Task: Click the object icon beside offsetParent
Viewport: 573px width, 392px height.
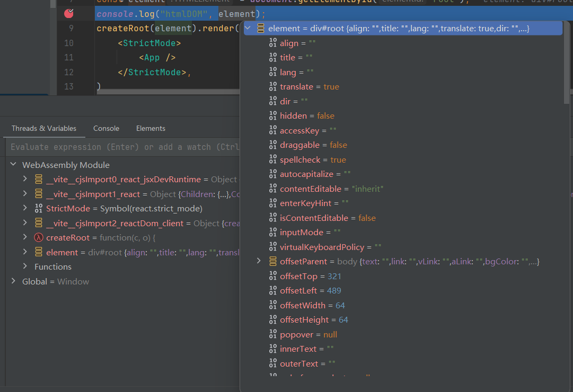Action: 272,261
